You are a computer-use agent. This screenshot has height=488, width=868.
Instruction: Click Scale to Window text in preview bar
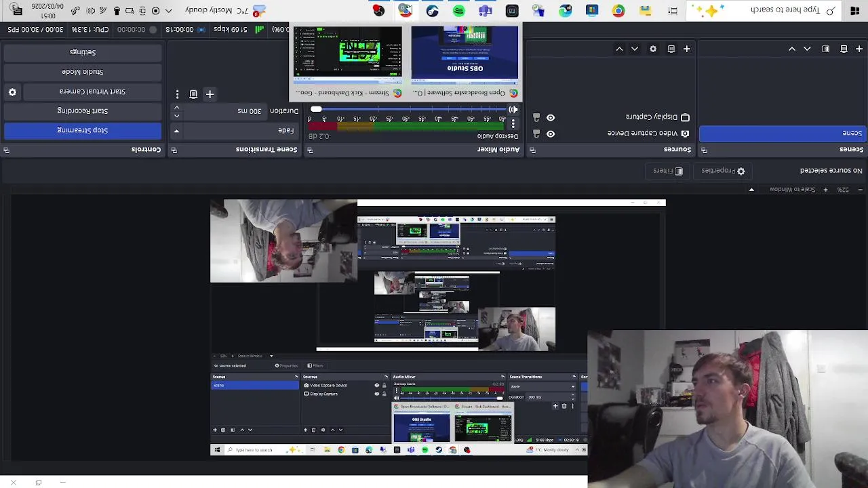[x=792, y=190]
